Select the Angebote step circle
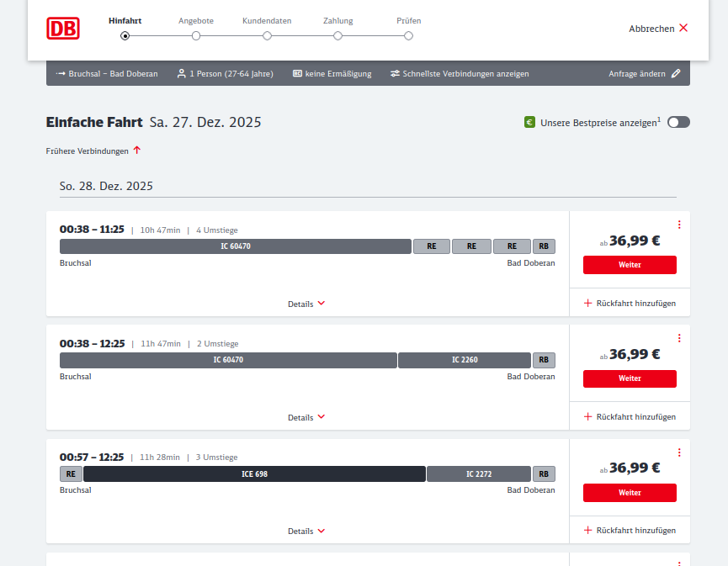 tap(196, 35)
